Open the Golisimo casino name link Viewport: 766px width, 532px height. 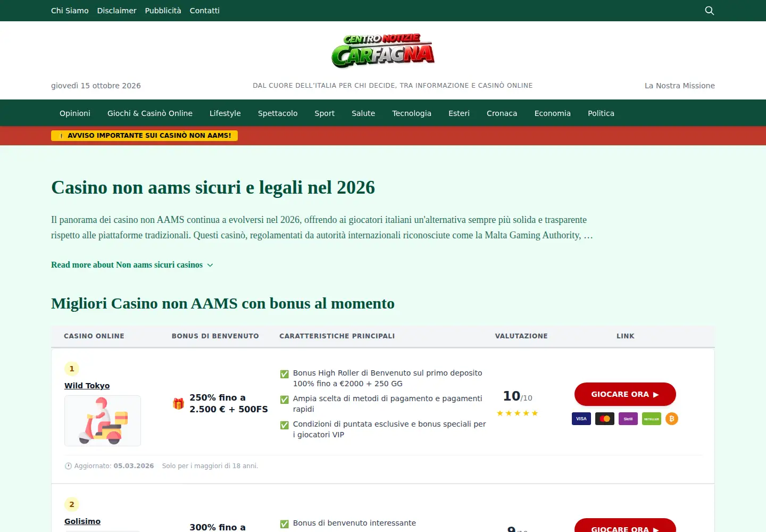click(82, 521)
